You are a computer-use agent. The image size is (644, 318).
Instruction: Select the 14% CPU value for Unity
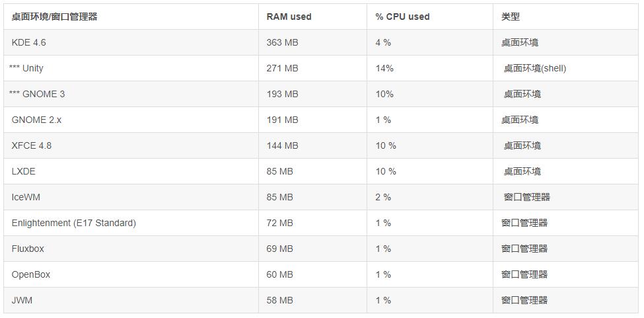[x=384, y=68]
